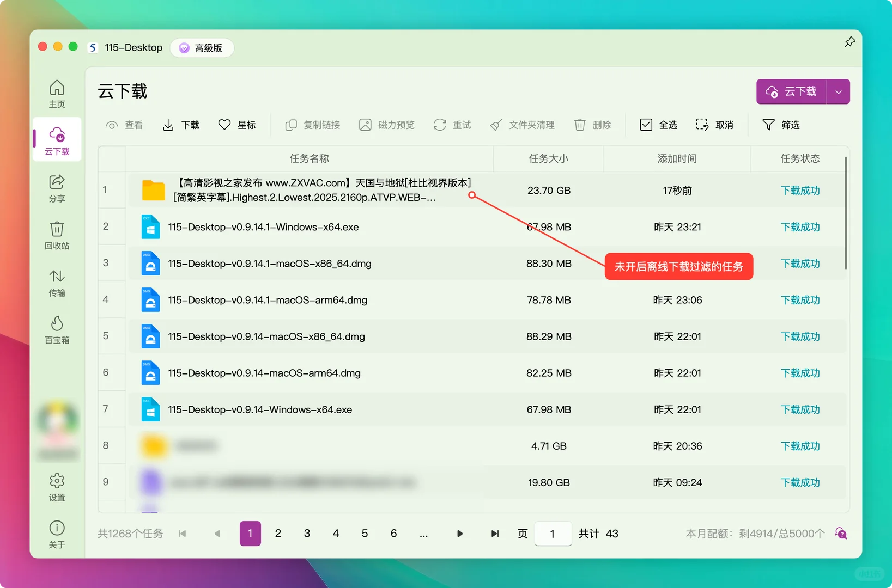
Task: Click the 高级版 badge
Action: point(202,48)
